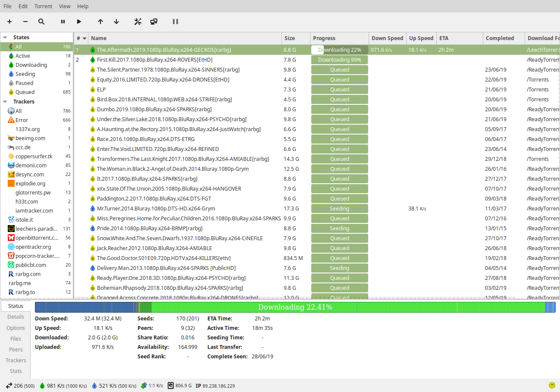Click upload speed limit in status bar

tap(114, 386)
